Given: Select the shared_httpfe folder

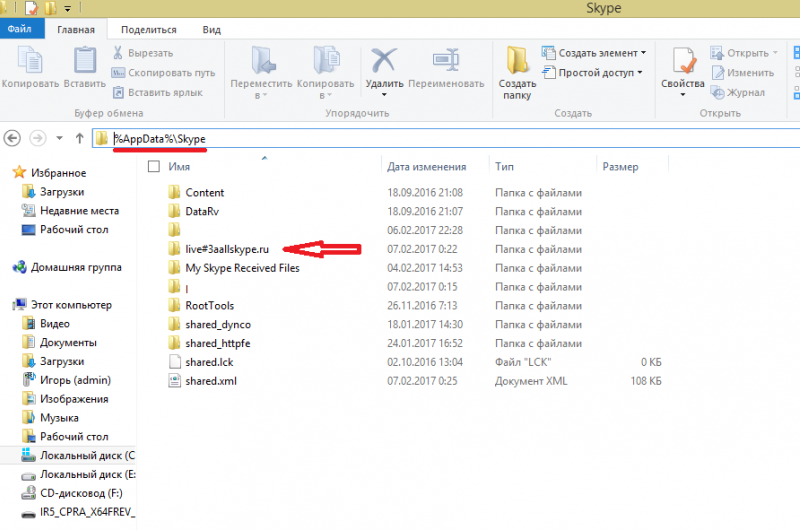Looking at the screenshot, I should [218, 343].
